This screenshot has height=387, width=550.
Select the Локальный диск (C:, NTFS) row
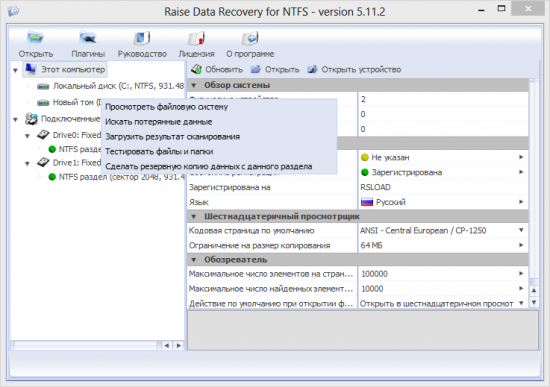point(110,86)
